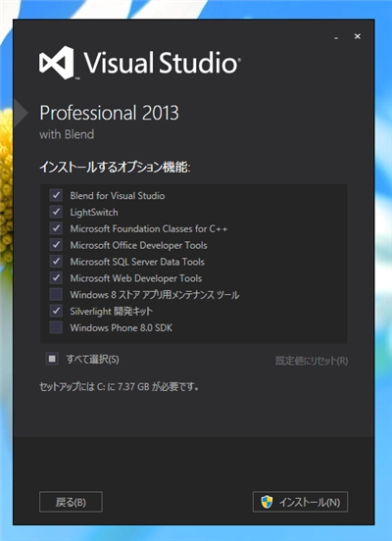Click the 既定値にリセット(R) reset link
The image size is (392, 541).
(x=312, y=361)
